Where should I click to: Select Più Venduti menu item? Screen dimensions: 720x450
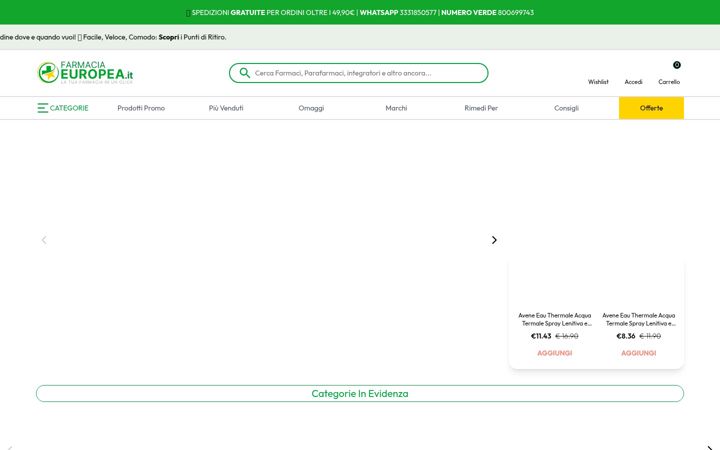(x=226, y=108)
